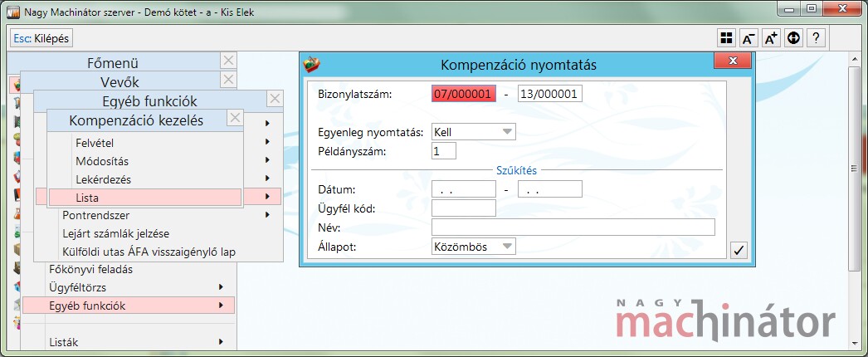
Task: Select the highlighted Lista menu item
Action: click(x=145, y=197)
